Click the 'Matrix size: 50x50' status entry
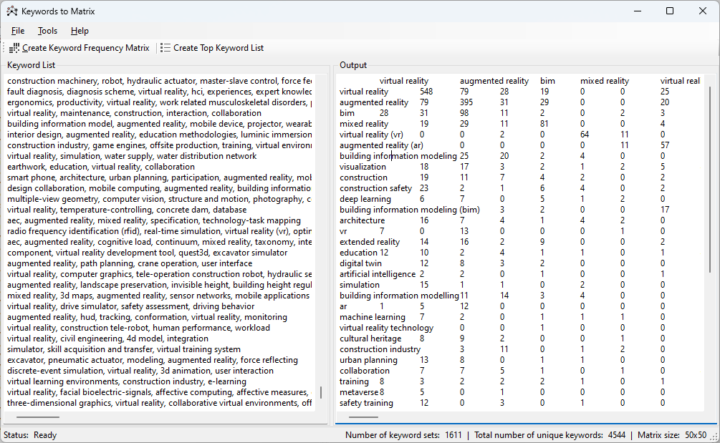720x443 pixels. [x=672, y=435]
